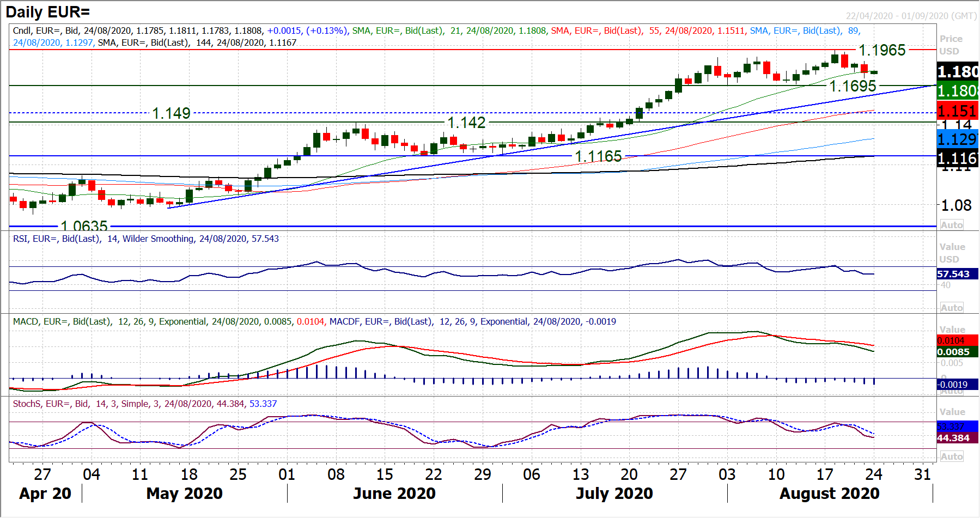Image resolution: width=980 pixels, height=518 pixels.
Task: Click the MACD histogram tag -0.0019
Action: 952,385
